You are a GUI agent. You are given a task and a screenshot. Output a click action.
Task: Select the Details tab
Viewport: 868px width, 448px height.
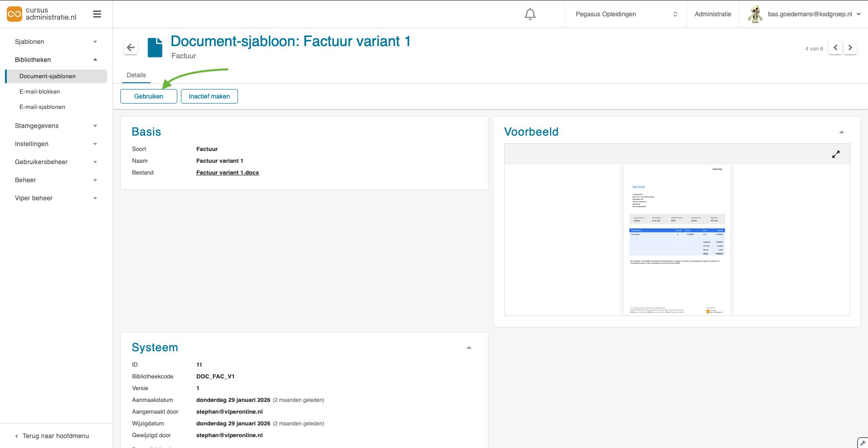136,75
